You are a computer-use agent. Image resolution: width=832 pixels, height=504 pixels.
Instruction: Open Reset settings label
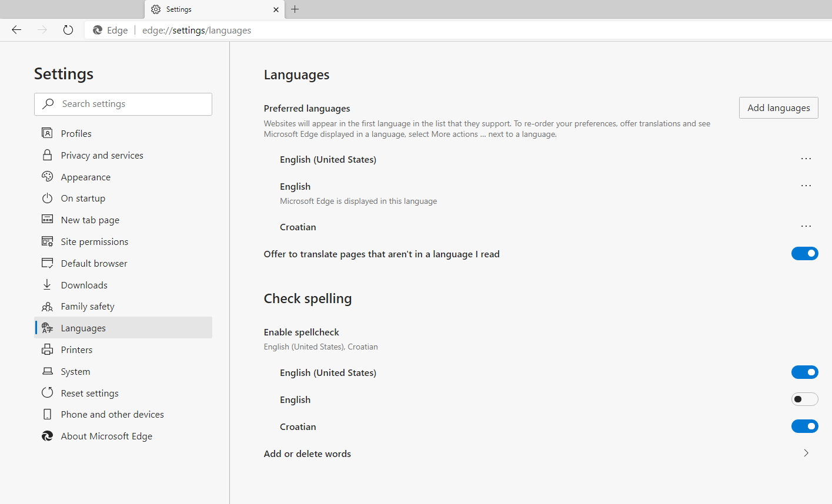(89, 393)
